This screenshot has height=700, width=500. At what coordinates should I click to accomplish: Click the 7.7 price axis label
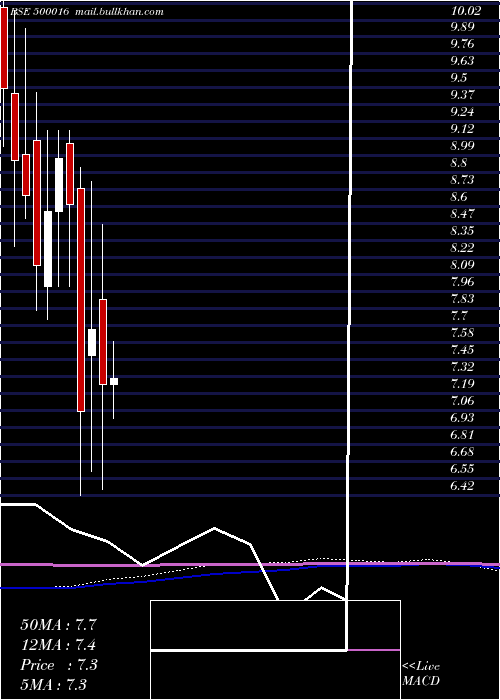pos(459,316)
